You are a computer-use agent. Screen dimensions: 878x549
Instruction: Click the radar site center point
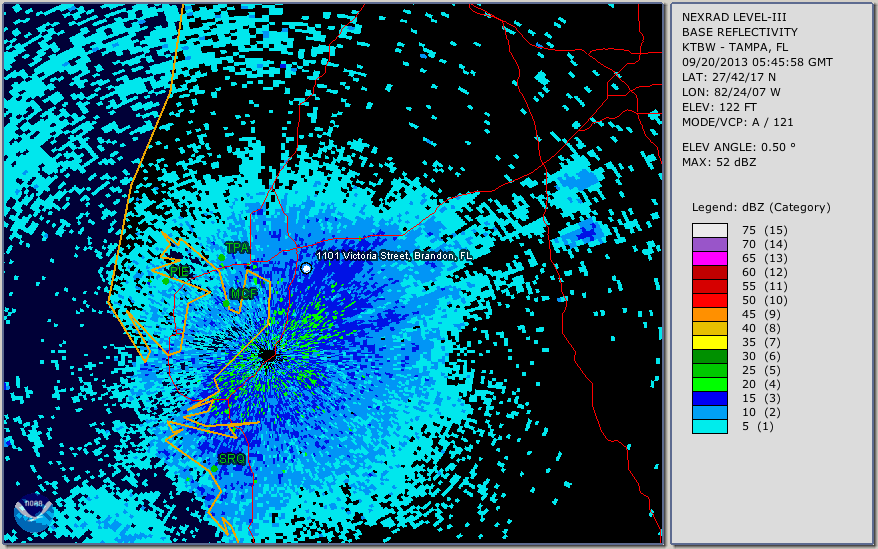coord(268,355)
